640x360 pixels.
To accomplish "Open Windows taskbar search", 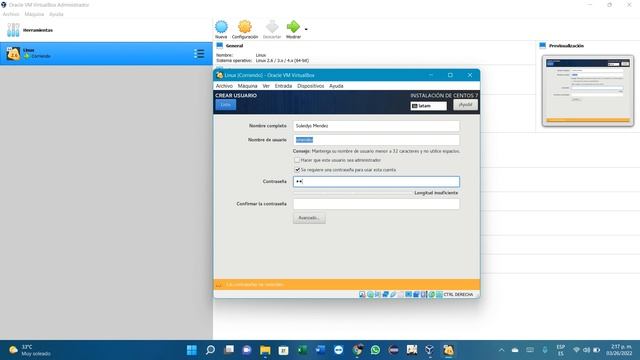I will pyautogui.click(x=210, y=350).
